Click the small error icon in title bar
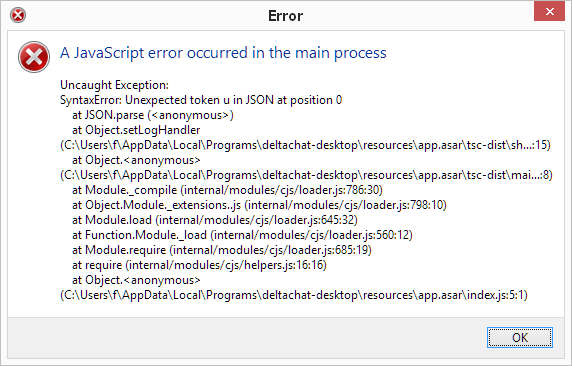 coord(18,15)
